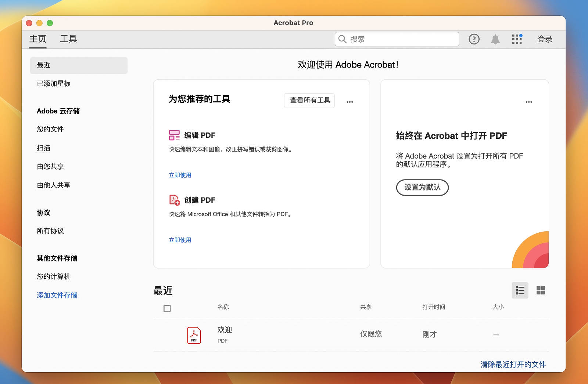Screen dimensions: 588x384
Task: Click the 仅限您 sharing cell
Action: point(371,334)
